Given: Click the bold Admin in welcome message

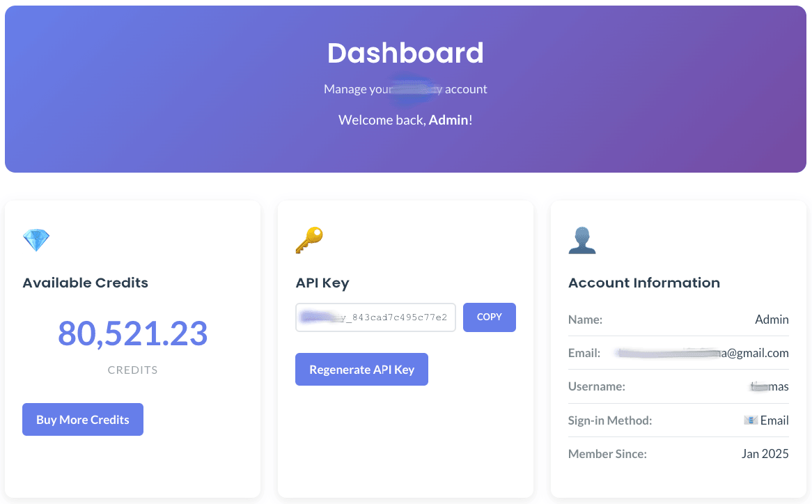Looking at the screenshot, I should (448, 120).
